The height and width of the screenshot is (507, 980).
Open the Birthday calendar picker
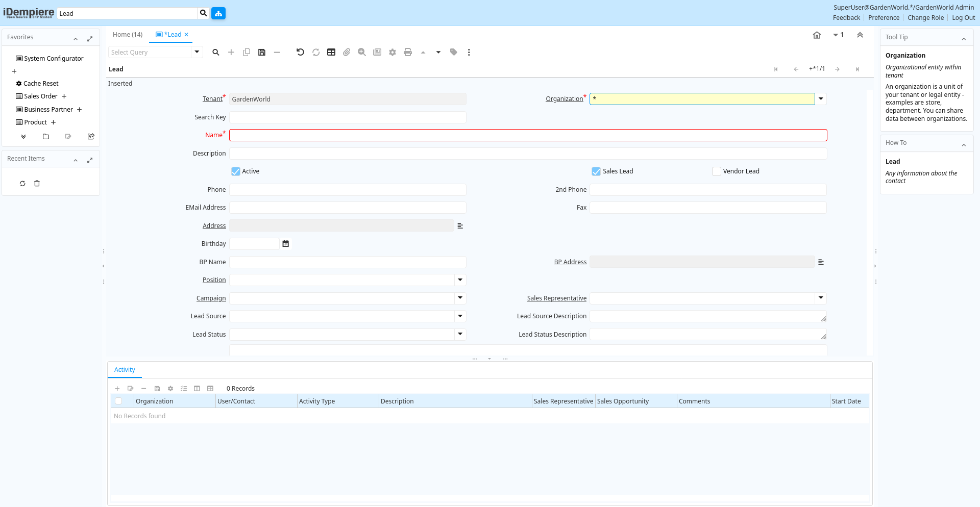286,244
